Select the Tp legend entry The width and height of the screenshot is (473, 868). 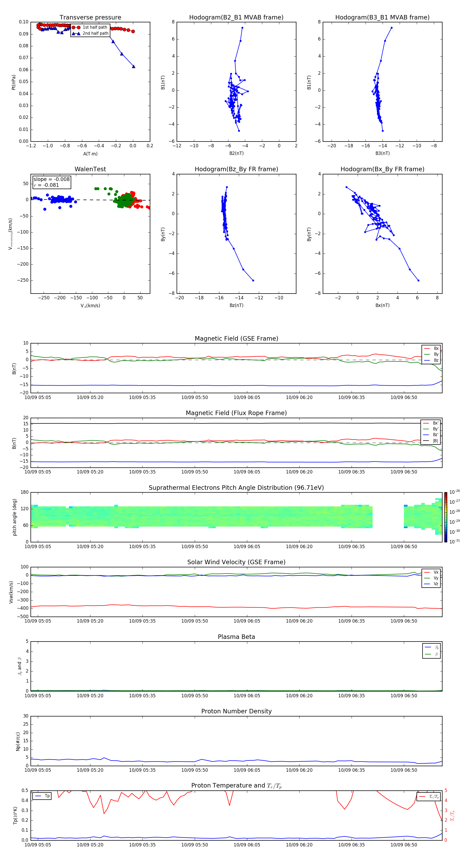[x=42, y=796]
